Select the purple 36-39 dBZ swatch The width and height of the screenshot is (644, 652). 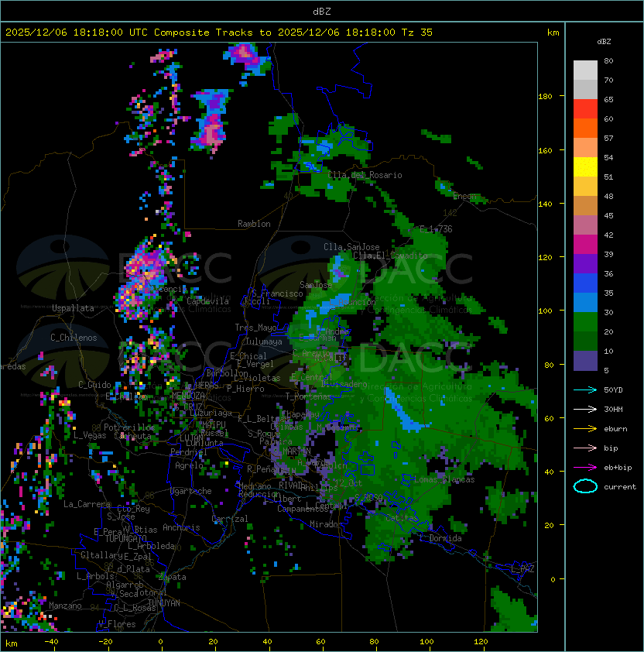[585, 263]
